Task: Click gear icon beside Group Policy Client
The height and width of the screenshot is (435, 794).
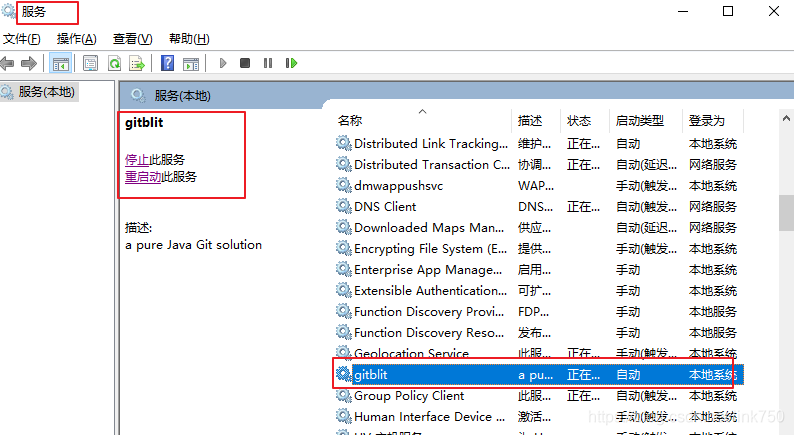Action: coord(343,396)
